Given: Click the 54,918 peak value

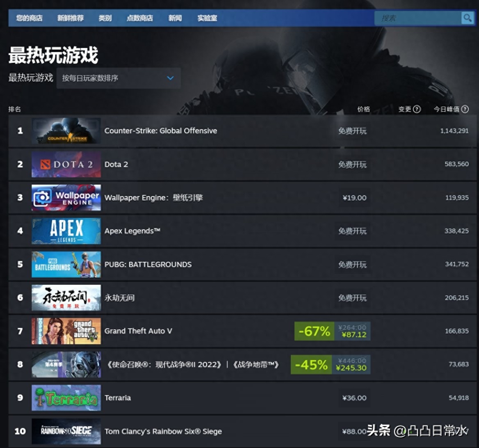Looking at the screenshot, I should click(458, 398).
